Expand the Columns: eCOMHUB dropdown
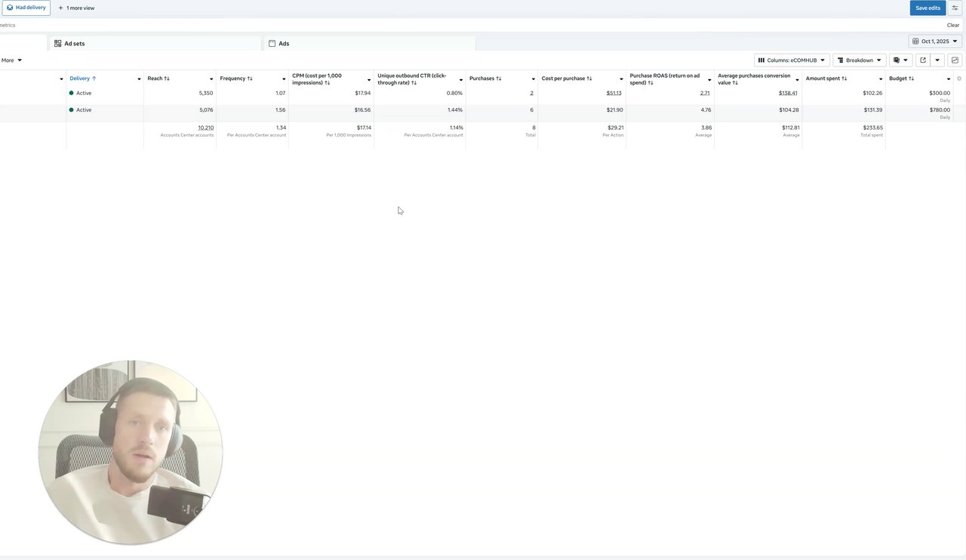This screenshot has height=560, width=966. tap(792, 60)
